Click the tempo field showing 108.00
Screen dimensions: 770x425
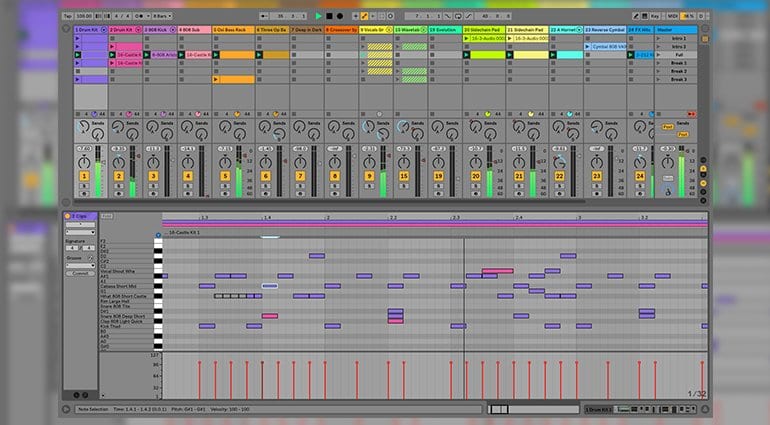pos(84,16)
